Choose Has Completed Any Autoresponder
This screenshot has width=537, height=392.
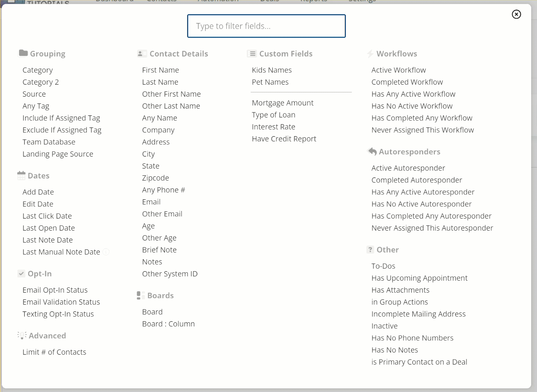[x=432, y=216]
